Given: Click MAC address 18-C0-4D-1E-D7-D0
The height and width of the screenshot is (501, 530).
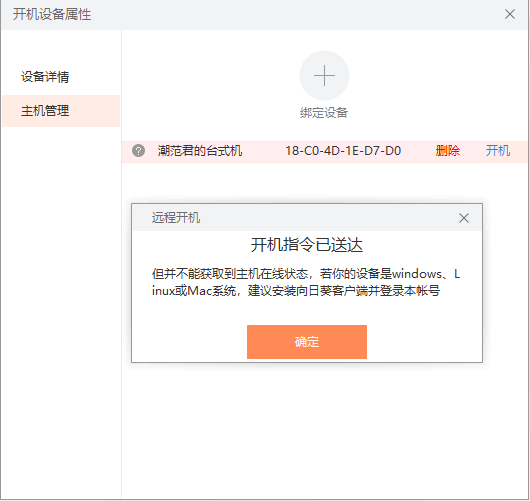Looking at the screenshot, I should coord(343,151).
